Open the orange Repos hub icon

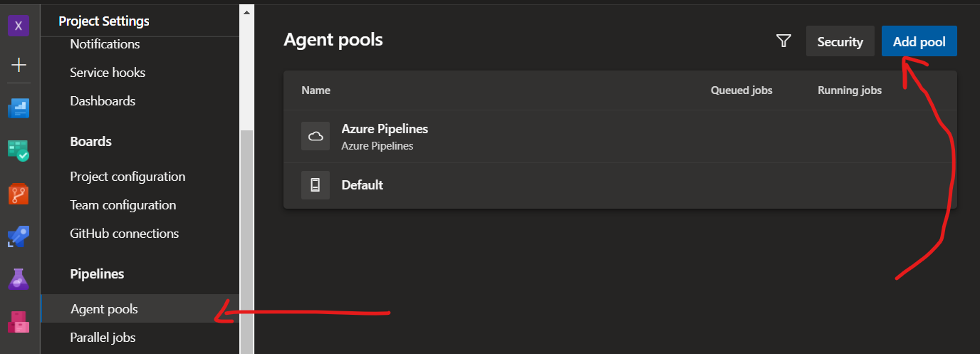pos(19,194)
